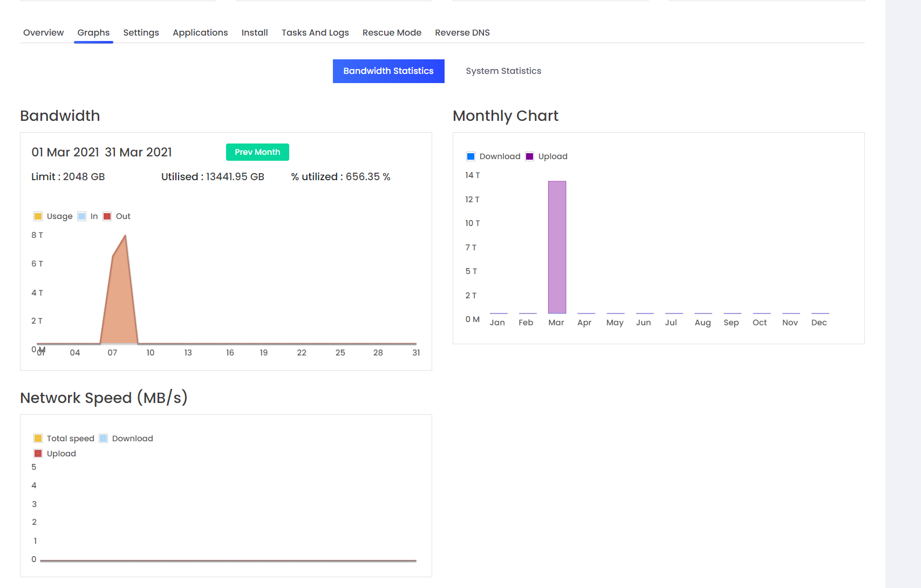Select the Rescue Mode tab
Screen dimensions: 921x588
coord(392,32)
